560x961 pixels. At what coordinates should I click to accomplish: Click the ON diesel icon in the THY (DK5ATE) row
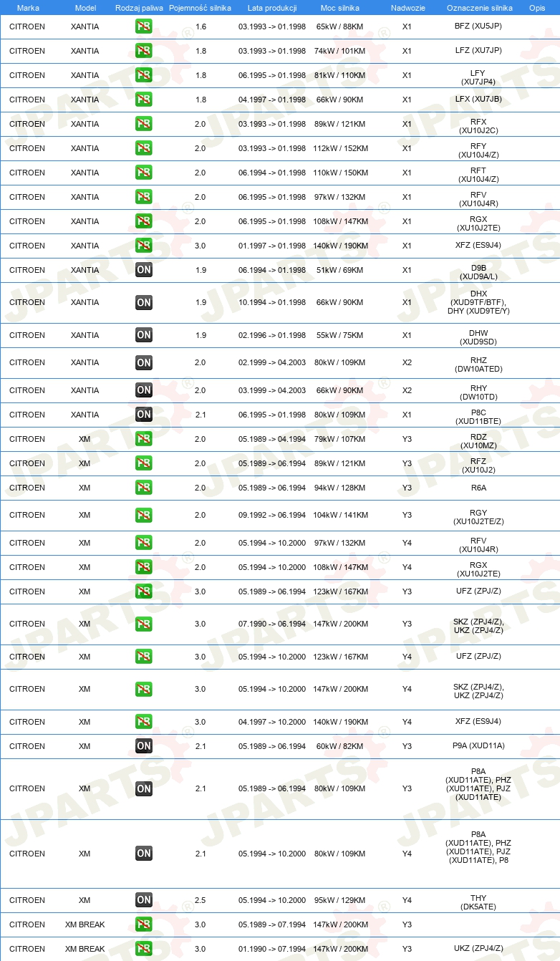[144, 900]
